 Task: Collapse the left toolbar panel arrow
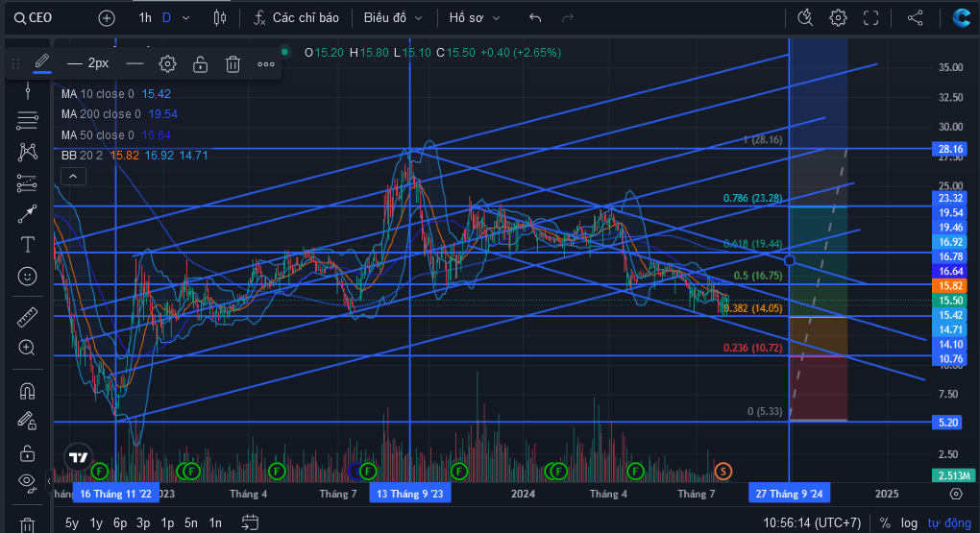(49, 481)
